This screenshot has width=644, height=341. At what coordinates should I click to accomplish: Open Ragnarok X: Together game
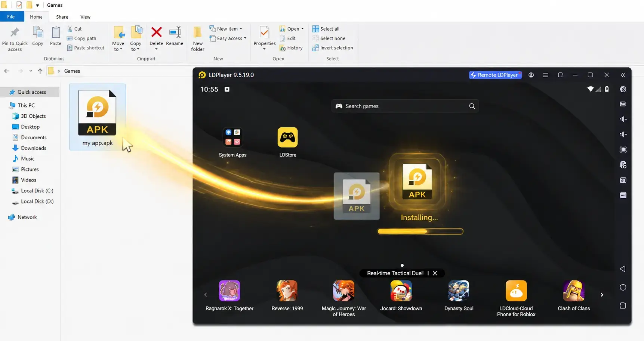229,291
